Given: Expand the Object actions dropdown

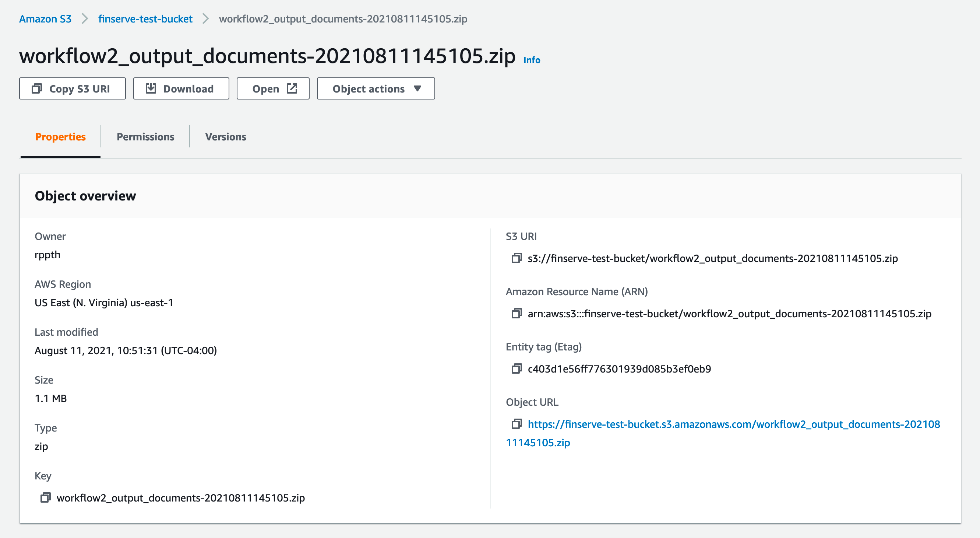Looking at the screenshot, I should 376,89.
